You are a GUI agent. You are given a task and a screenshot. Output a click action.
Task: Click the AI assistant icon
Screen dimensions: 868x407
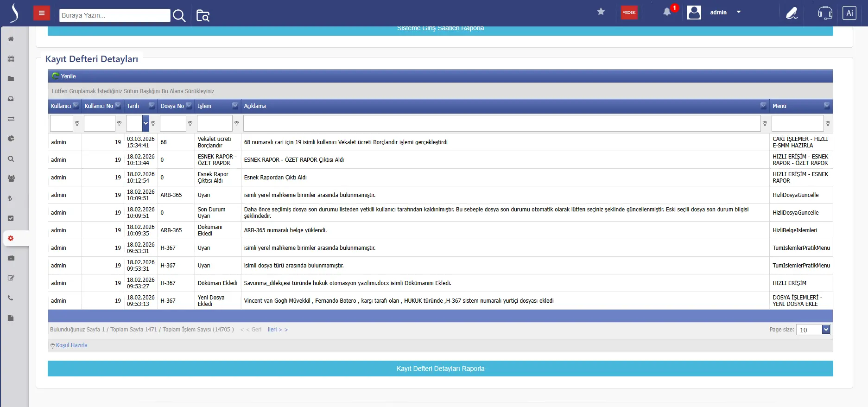[849, 13]
